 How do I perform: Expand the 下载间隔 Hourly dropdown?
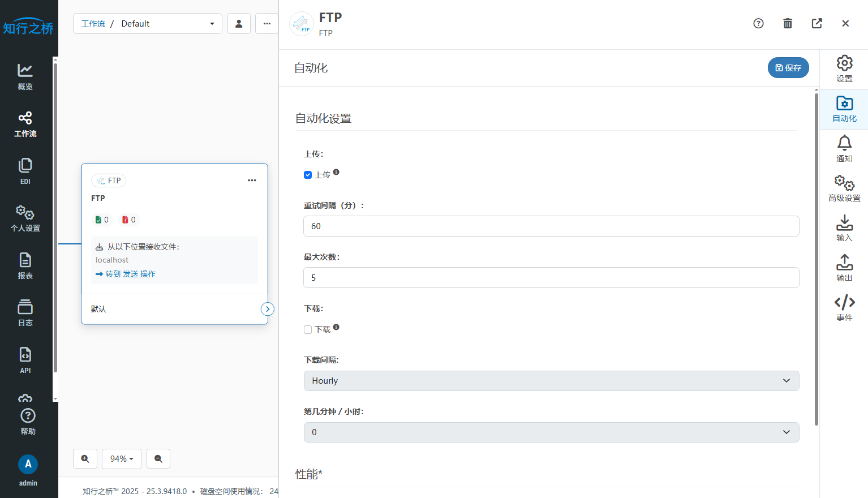tap(551, 381)
